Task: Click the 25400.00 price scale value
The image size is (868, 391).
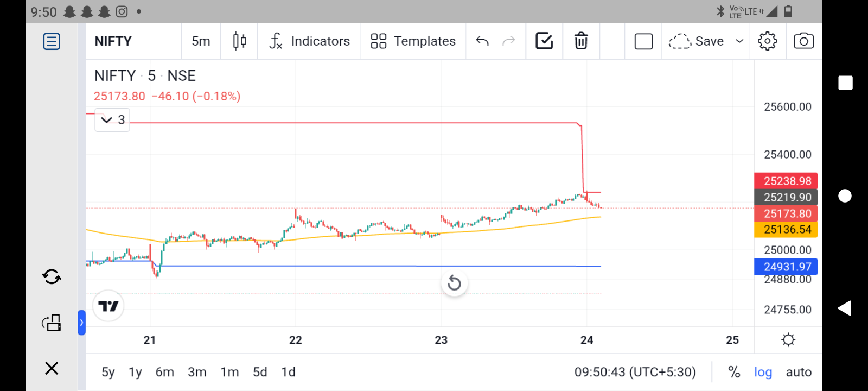Action: click(788, 155)
